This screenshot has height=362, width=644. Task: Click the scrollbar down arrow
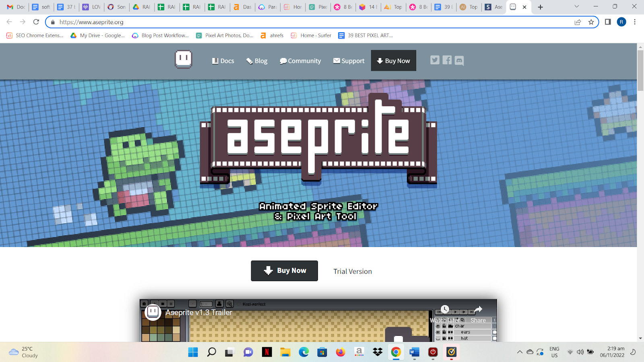point(640,338)
